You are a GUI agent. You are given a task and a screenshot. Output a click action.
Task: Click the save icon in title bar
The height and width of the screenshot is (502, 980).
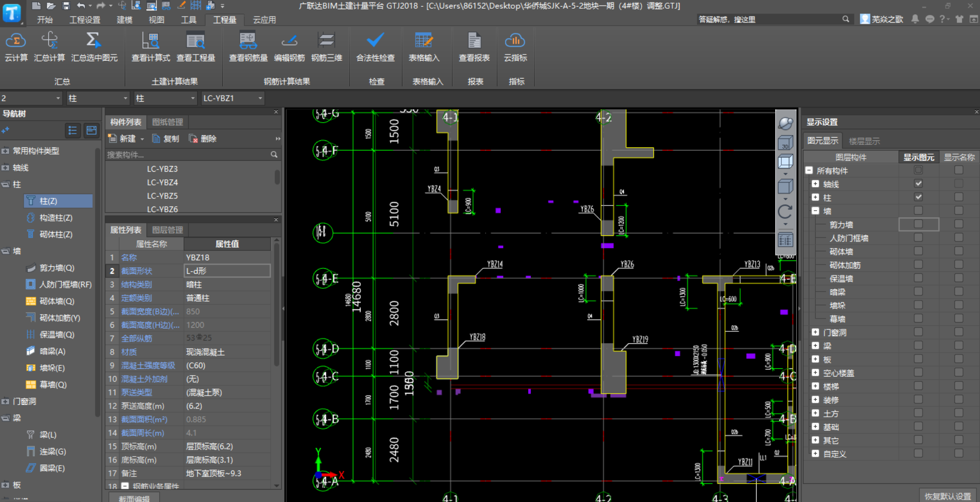pos(66,6)
